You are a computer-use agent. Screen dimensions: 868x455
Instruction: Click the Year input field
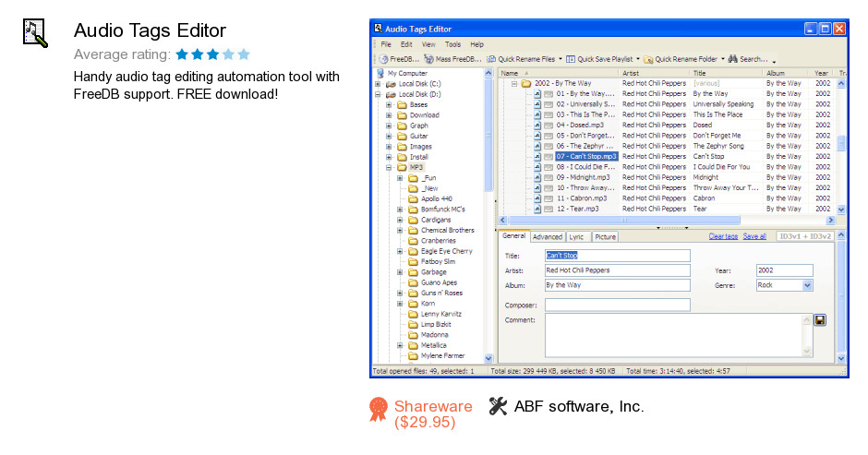tap(784, 270)
